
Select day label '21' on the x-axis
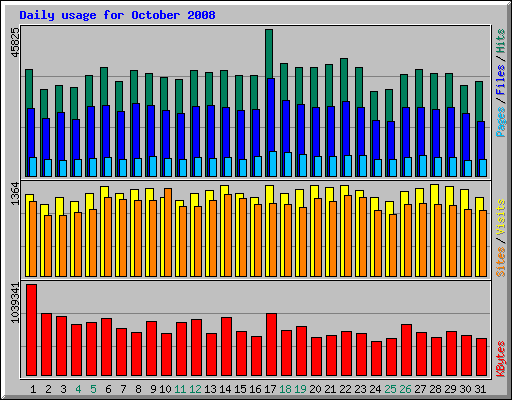pos(330,389)
